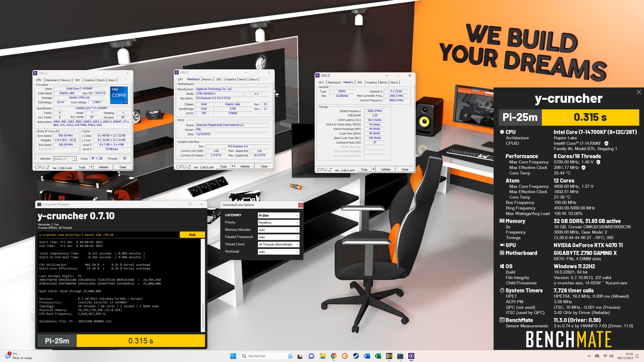This screenshot has width=644, height=362.
Task: Open the CATEGORY dropdown showing Pi-25m
Action: pyautogui.click(x=278, y=215)
